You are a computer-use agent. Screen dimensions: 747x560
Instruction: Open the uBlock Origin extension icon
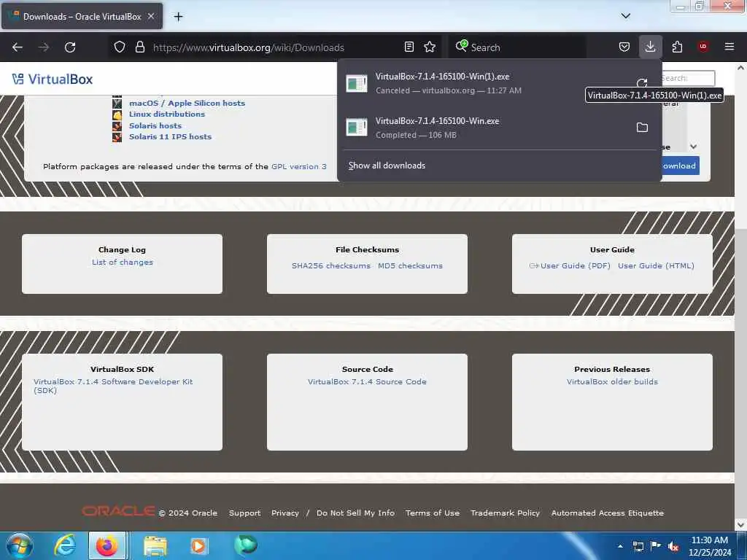click(x=703, y=47)
